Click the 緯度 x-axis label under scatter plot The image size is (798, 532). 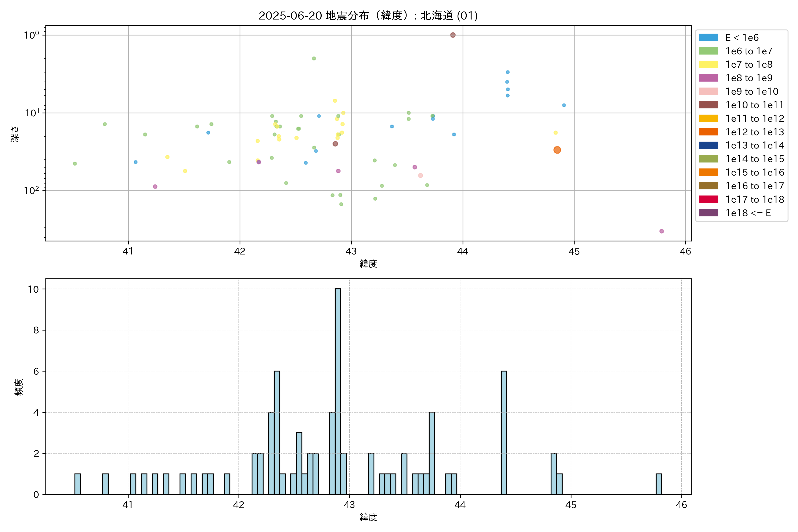368,264
